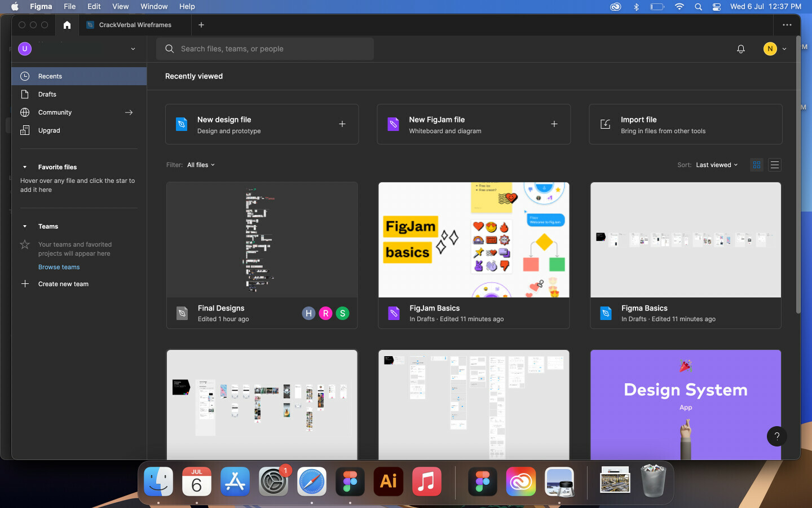812x508 pixels.
Task: Switch to list view
Action: pyautogui.click(x=775, y=165)
